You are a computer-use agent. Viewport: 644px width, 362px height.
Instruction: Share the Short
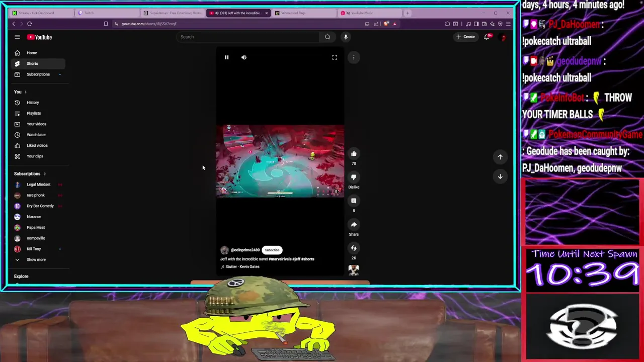[354, 224]
